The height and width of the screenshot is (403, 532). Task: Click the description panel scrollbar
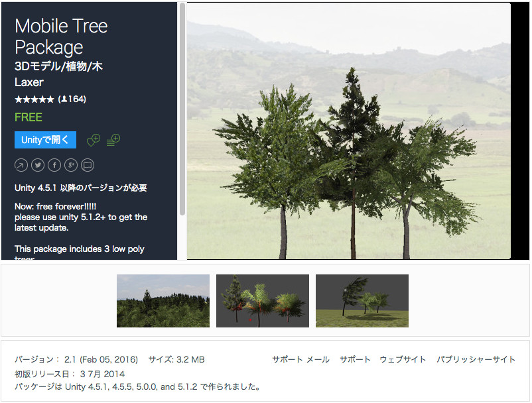tap(182, 109)
